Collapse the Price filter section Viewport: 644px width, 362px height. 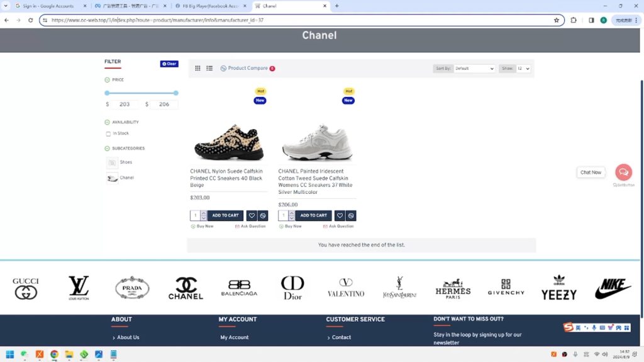pyautogui.click(x=108, y=80)
